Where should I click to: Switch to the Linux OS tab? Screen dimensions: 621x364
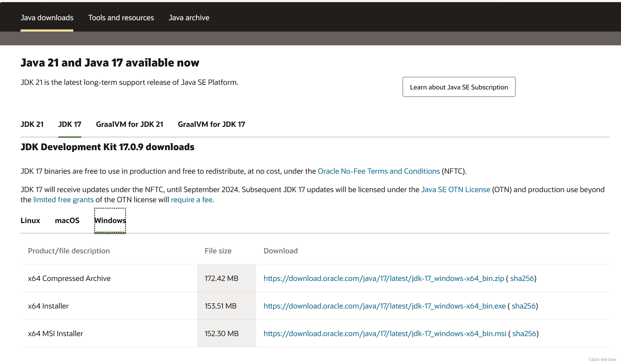click(x=30, y=221)
